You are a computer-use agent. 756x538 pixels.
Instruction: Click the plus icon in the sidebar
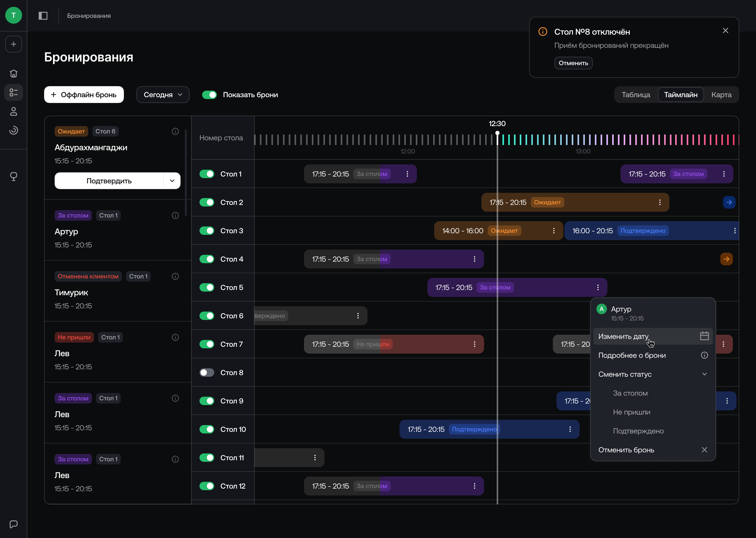click(14, 44)
